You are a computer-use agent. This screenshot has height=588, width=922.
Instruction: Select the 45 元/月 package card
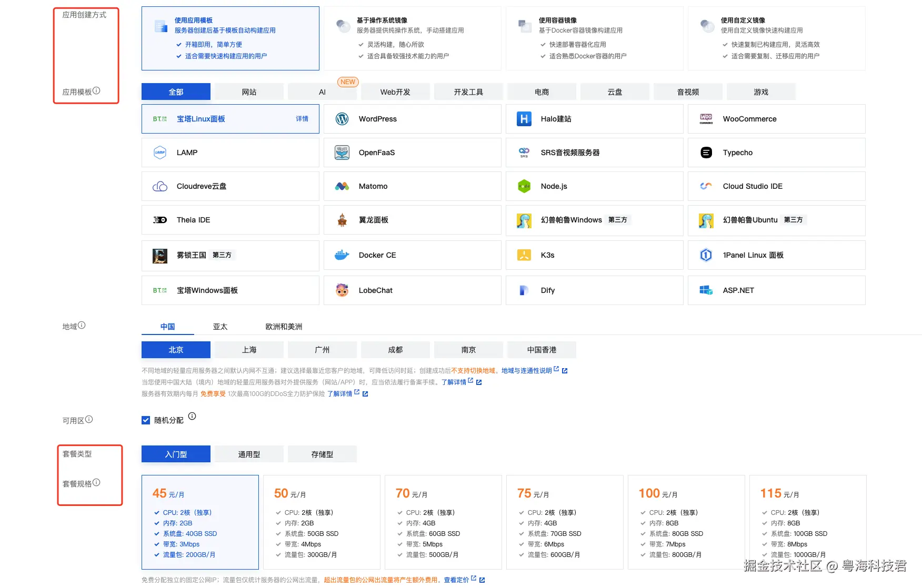(200, 522)
